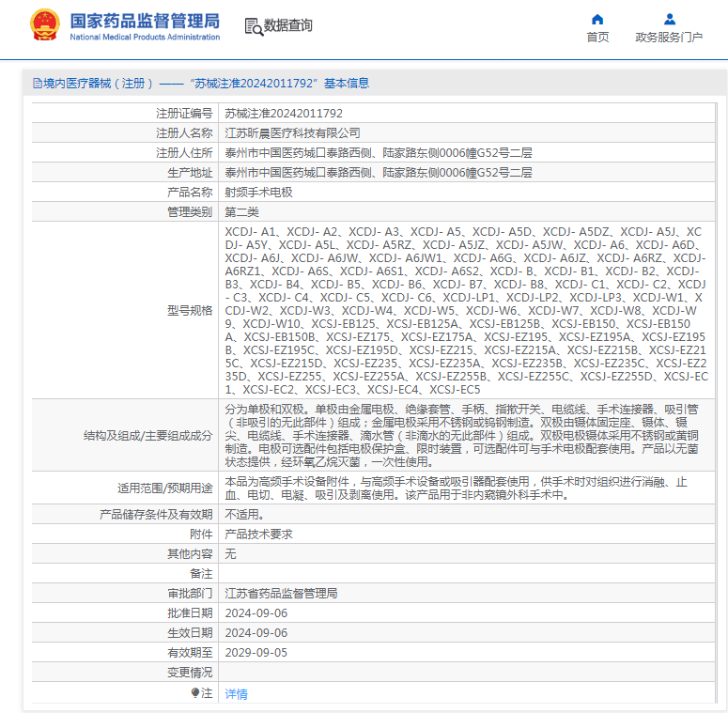Viewport: 728px width, 713px height.
Task: Click the 江苏昕晨医疗科技有限公司 registrant name
Action: [292, 133]
